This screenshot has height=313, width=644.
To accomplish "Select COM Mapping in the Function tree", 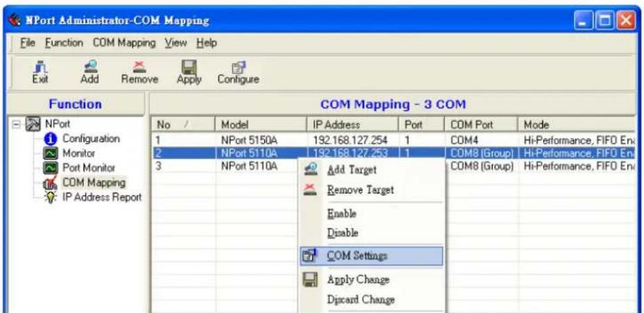I will tap(94, 182).
